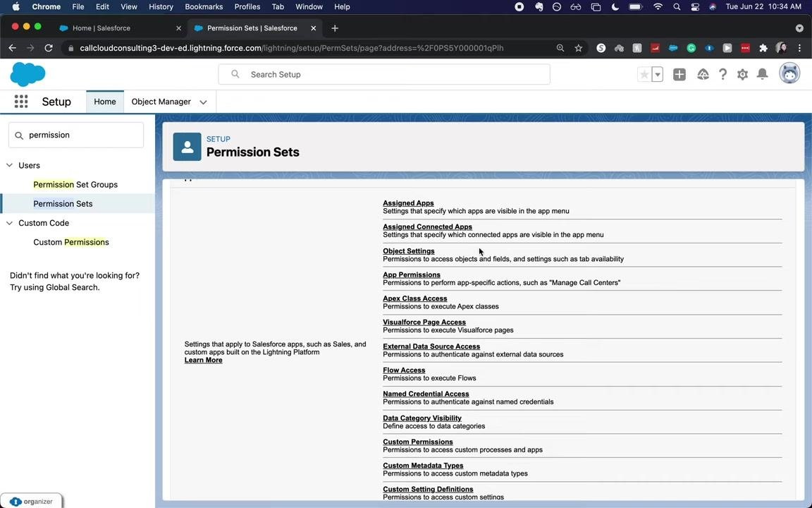Select the Setup Home tab
The image size is (812, 508).
[104, 102]
